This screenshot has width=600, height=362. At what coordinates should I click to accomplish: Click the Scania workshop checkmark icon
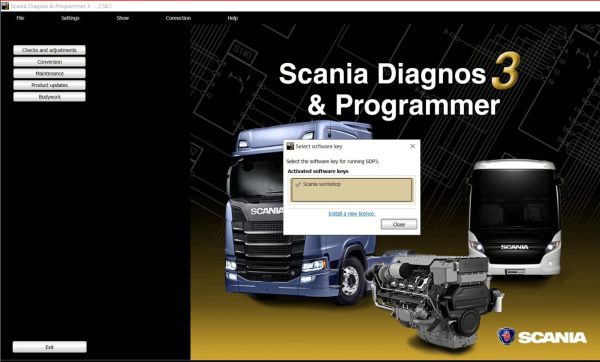[x=298, y=184]
